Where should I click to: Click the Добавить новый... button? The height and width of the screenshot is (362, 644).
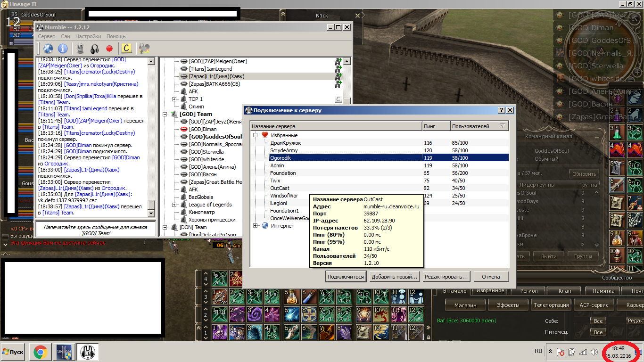394,277
